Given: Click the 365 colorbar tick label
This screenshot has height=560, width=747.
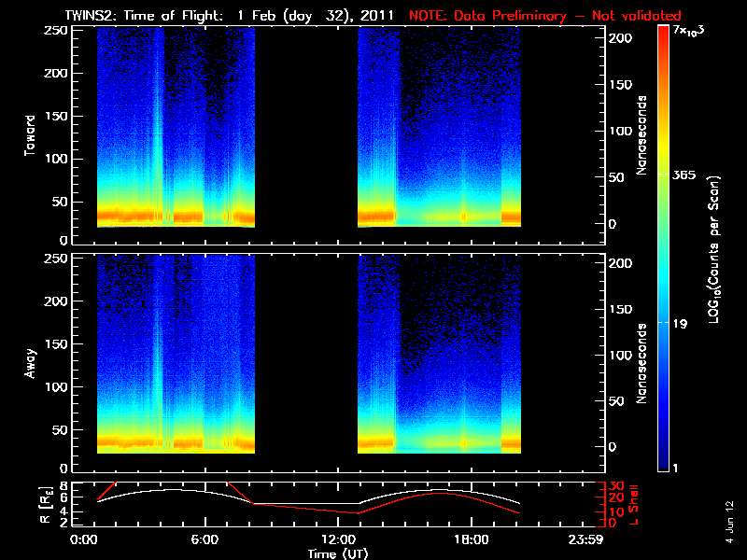Looking at the screenshot, I should pyautogui.click(x=687, y=175).
